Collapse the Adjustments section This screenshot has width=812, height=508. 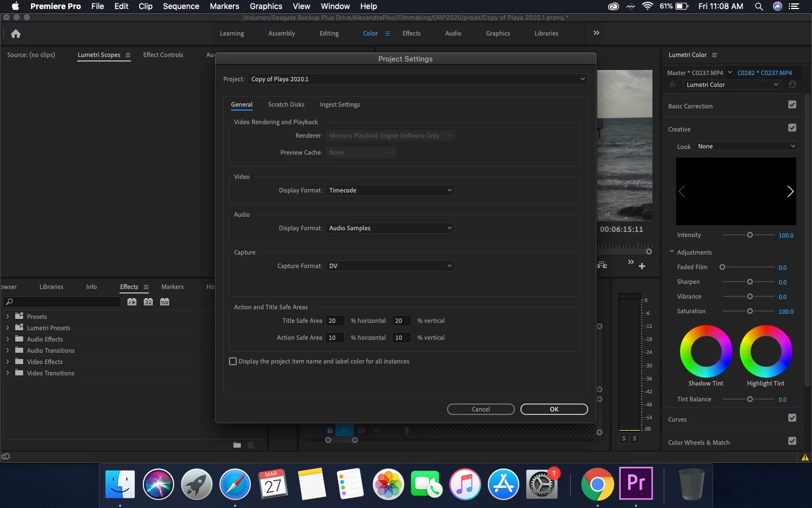click(x=672, y=252)
